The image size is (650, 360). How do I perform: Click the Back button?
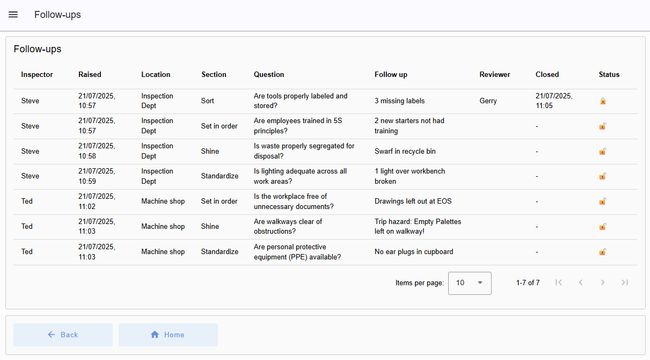click(x=63, y=335)
